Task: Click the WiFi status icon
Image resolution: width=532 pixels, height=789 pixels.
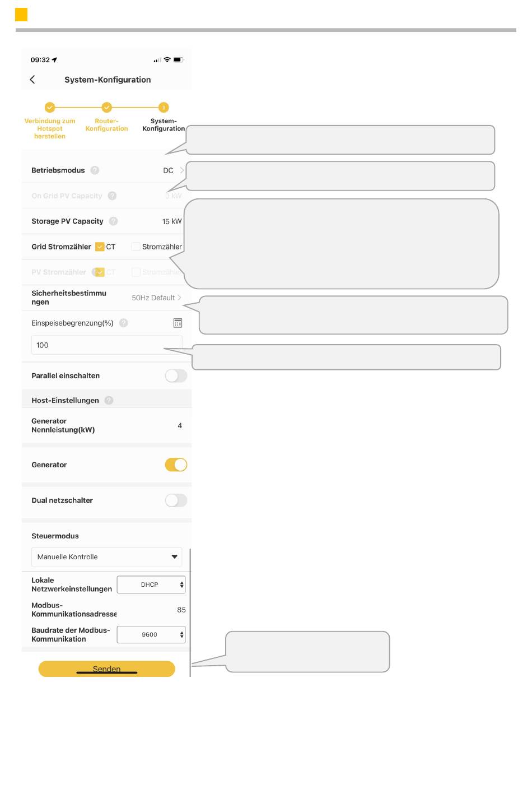Action: (x=167, y=60)
